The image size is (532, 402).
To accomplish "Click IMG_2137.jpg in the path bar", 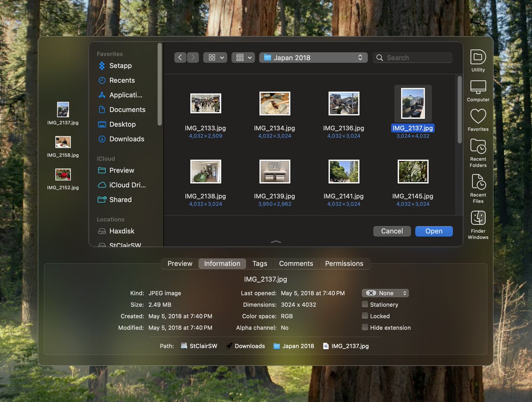I will tap(346, 346).
